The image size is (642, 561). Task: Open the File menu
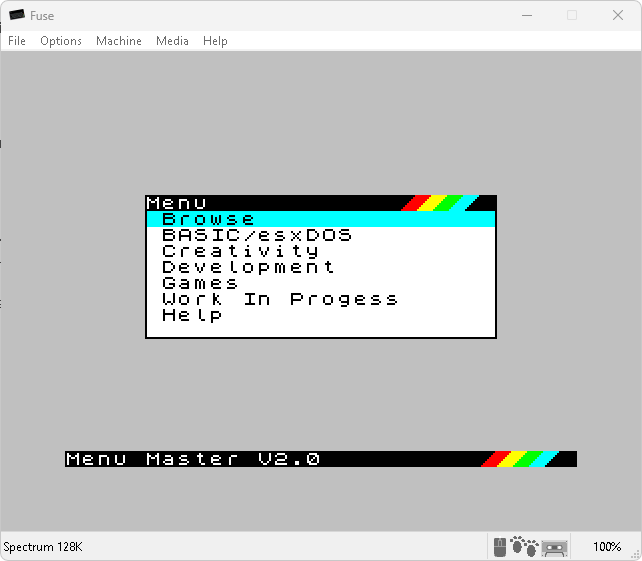(17, 41)
